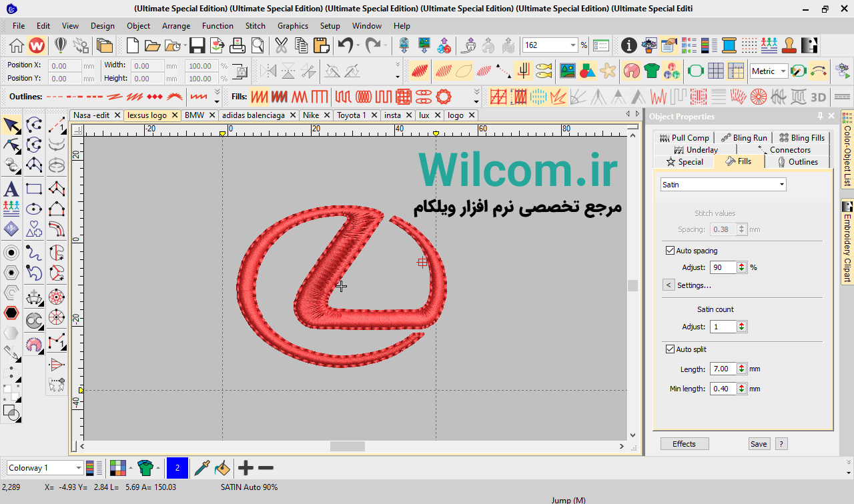Click the Adjust percentage field showing 90

point(723,267)
